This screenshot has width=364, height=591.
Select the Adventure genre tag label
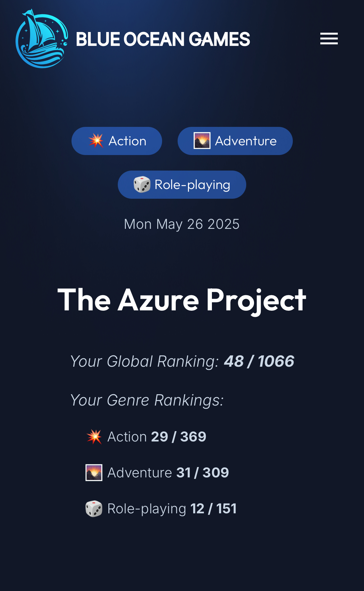(x=246, y=141)
